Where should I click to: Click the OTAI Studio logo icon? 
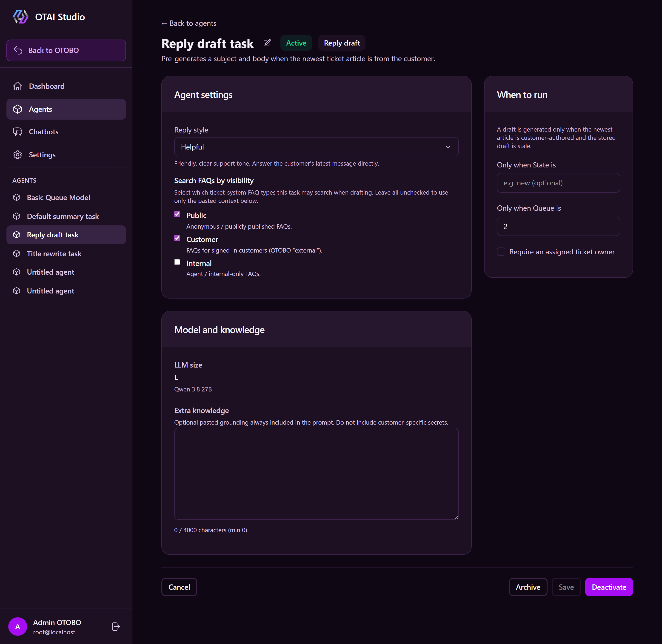point(20,17)
